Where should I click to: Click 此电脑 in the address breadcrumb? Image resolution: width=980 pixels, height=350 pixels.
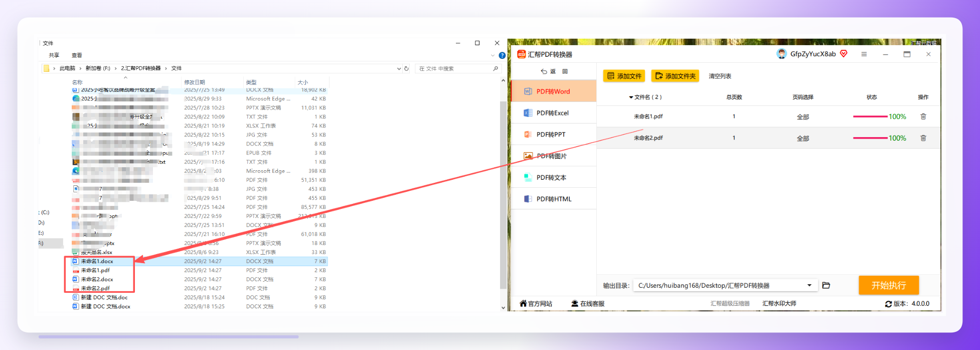(67, 68)
